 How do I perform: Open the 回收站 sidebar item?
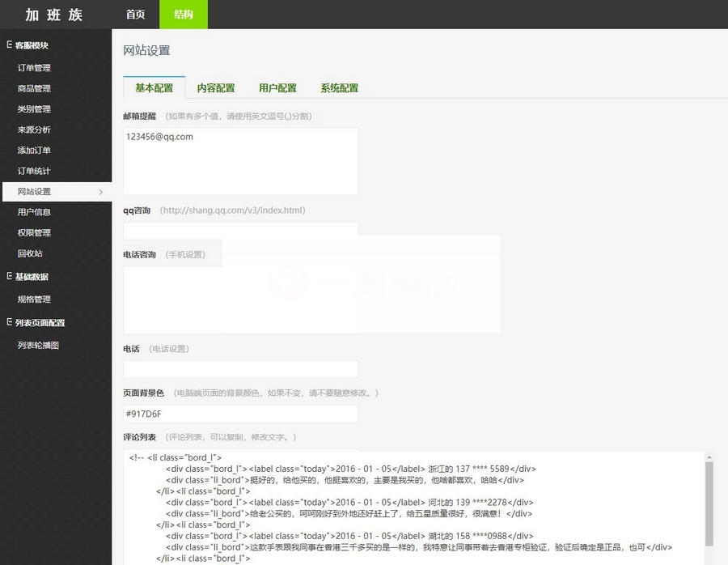(x=29, y=253)
